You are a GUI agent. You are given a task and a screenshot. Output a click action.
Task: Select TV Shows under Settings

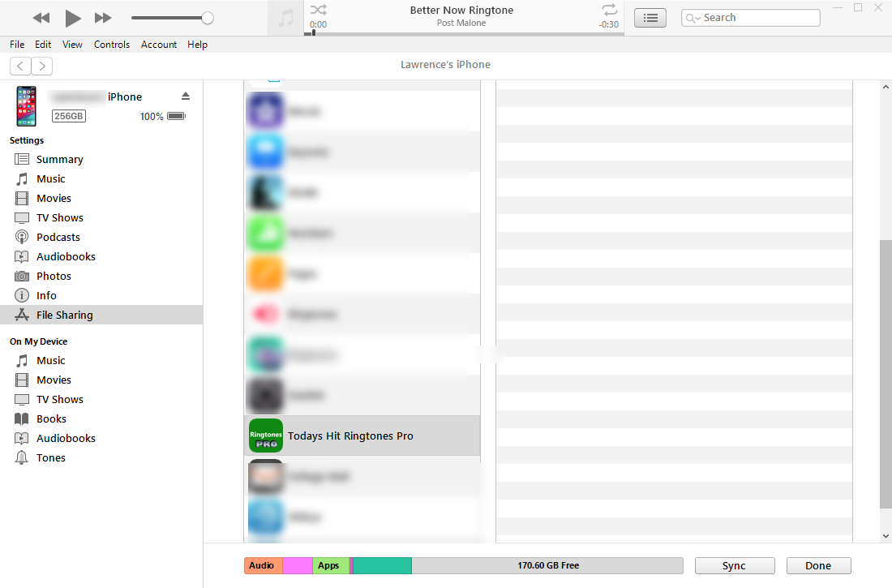click(101, 217)
